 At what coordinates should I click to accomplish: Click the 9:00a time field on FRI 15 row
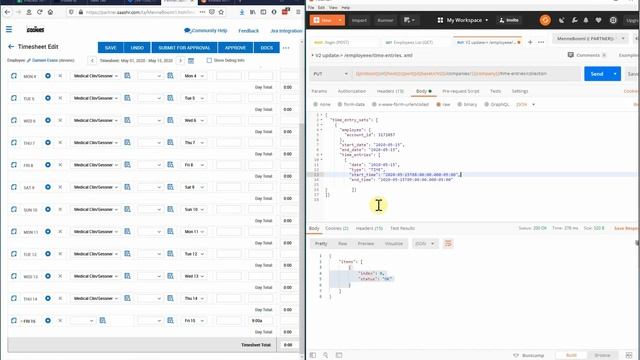pos(260,321)
